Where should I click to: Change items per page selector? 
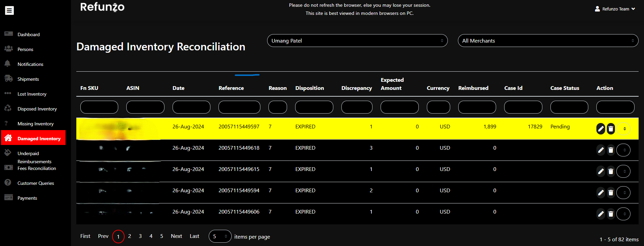(220, 236)
